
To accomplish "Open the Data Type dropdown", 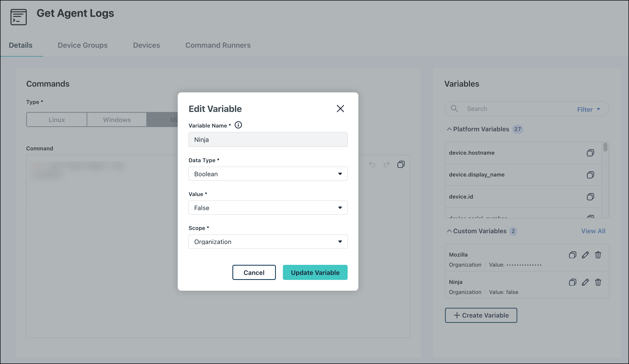I will [x=268, y=174].
